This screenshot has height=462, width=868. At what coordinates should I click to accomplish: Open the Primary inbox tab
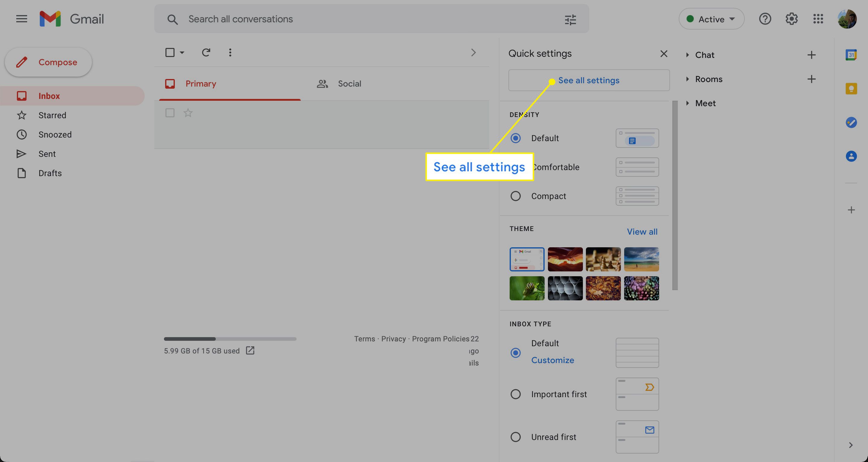click(200, 84)
